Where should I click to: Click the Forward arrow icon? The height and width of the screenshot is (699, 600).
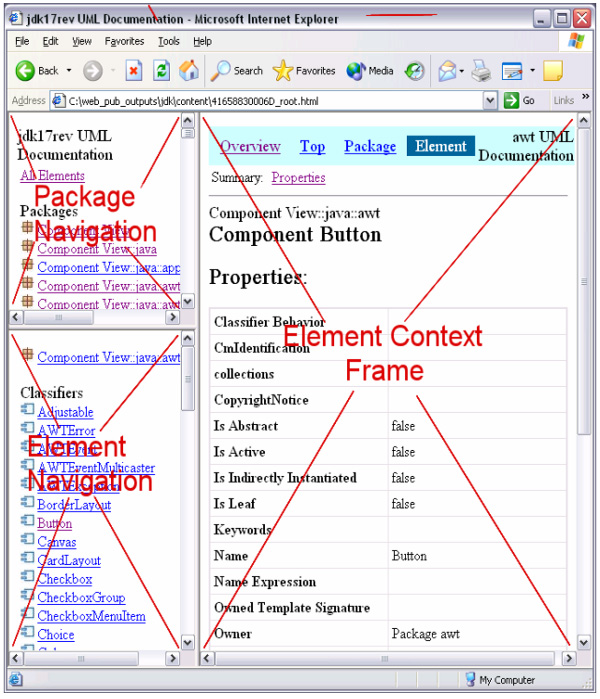pyautogui.click(x=93, y=70)
